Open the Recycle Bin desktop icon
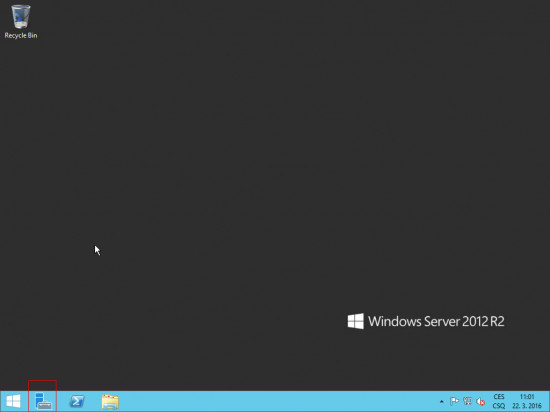The width and height of the screenshot is (550, 412). point(21,21)
